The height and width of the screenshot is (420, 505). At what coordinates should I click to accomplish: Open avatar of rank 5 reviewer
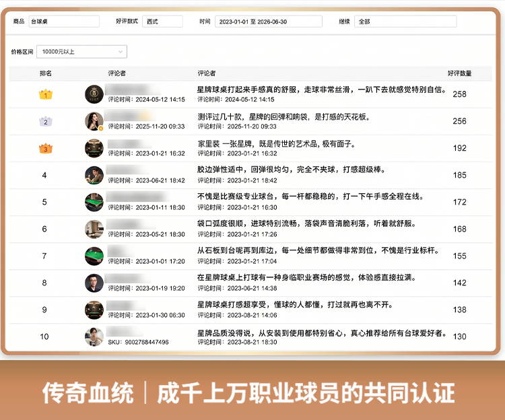94,202
